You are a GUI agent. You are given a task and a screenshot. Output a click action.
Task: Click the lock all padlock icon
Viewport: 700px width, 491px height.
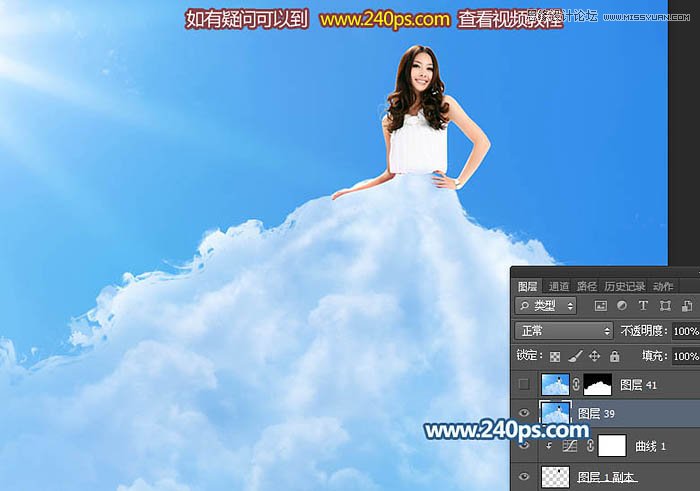pyautogui.click(x=614, y=356)
